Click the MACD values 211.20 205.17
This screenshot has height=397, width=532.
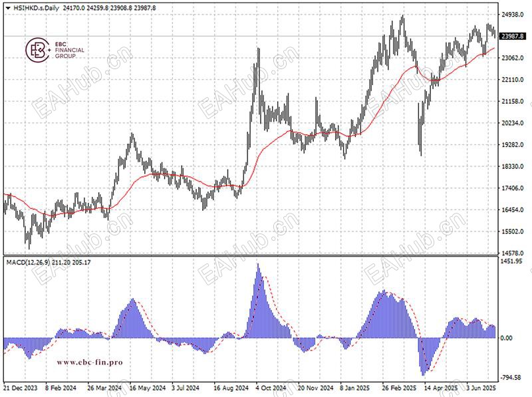point(71,262)
